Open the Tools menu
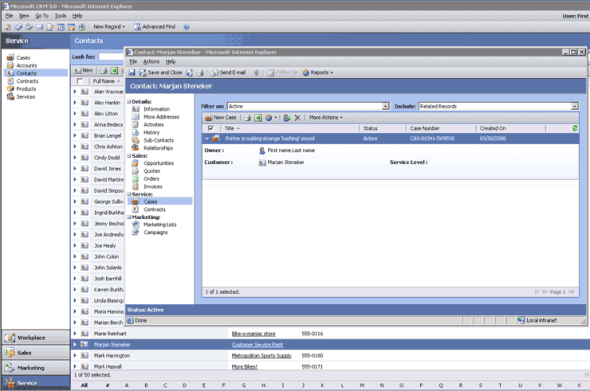The image size is (590, 391). click(x=61, y=16)
